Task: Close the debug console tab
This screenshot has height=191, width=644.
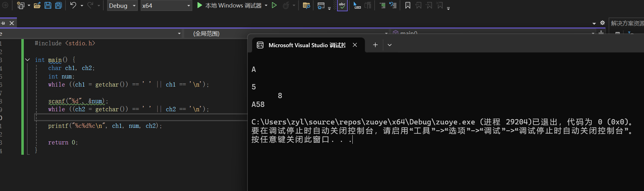Action: coord(355,45)
